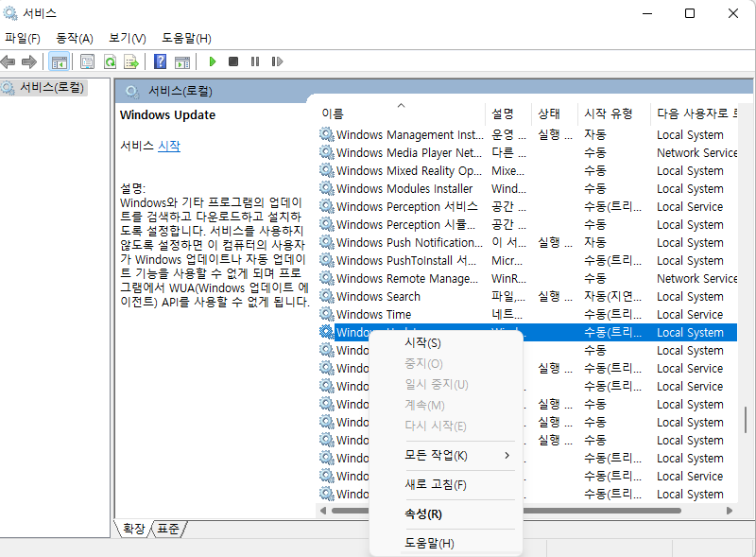The image size is (756, 557).
Task: Click 실행 status of Windows Management Instrumentation
Action: pos(556,134)
